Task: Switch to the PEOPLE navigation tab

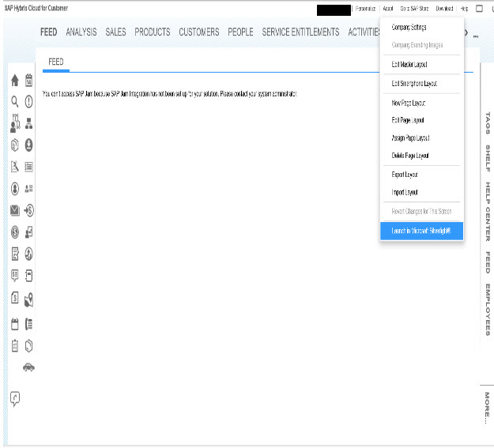Action: click(240, 32)
